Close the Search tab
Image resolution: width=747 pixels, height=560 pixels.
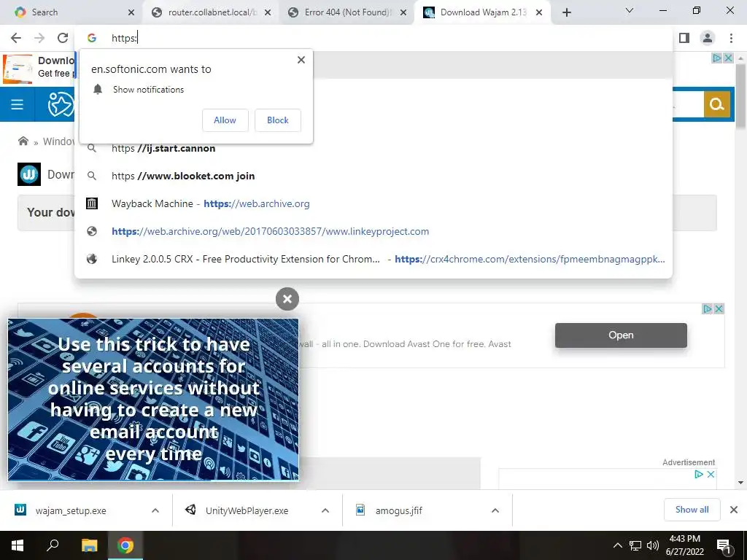coord(131,12)
